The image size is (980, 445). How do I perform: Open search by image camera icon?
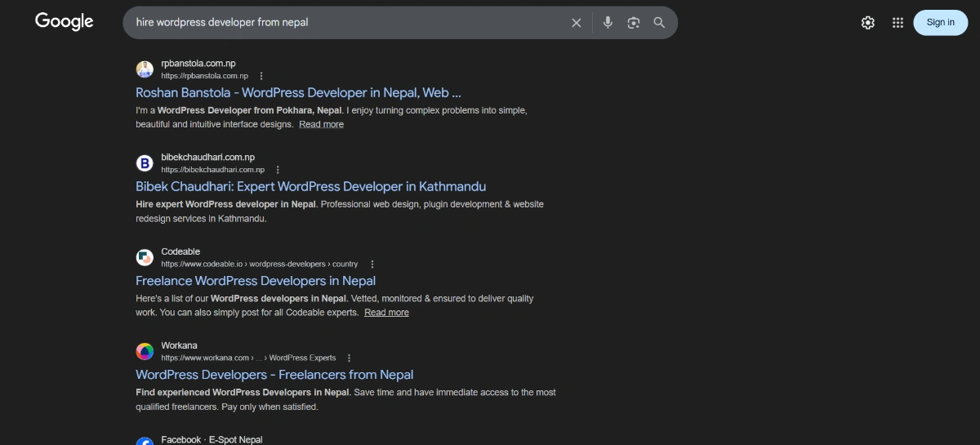tap(634, 23)
